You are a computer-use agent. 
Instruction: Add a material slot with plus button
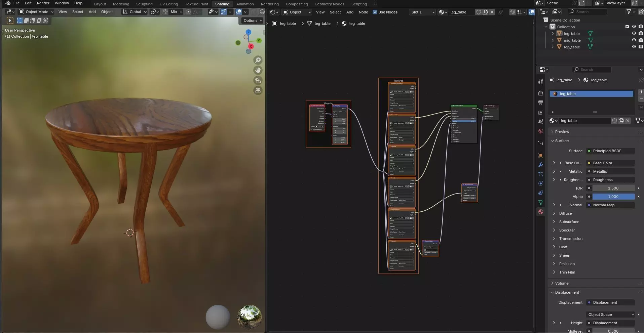(641, 92)
